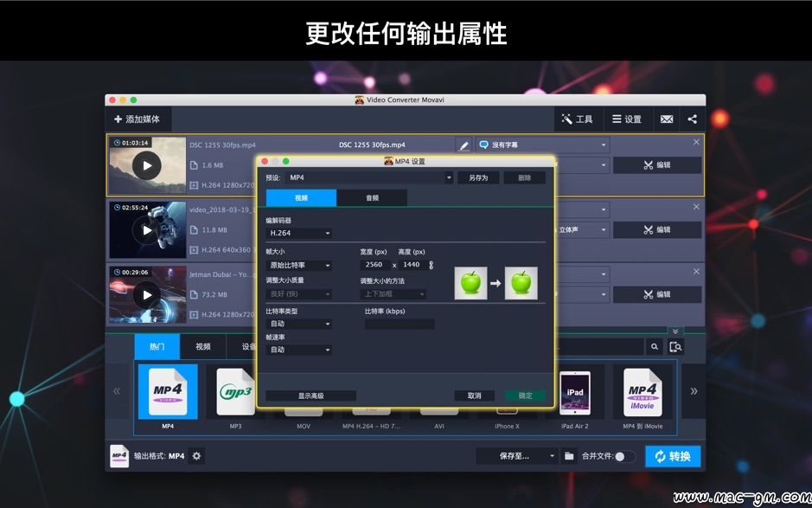Remove video_2018-03-19 file with its X icon
The height and width of the screenshot is (508, 812).
(x=696, y=207)
